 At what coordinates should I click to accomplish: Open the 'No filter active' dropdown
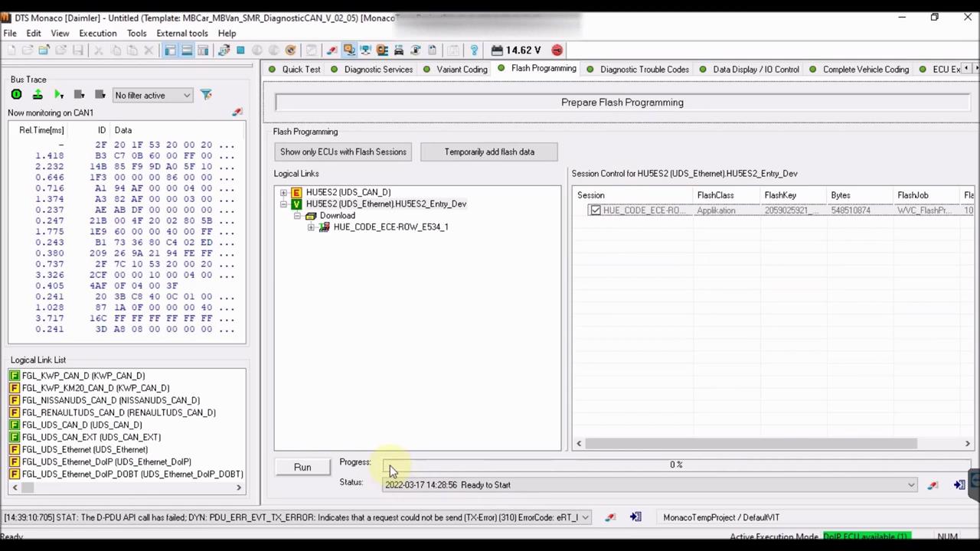(x=152, y=95)
